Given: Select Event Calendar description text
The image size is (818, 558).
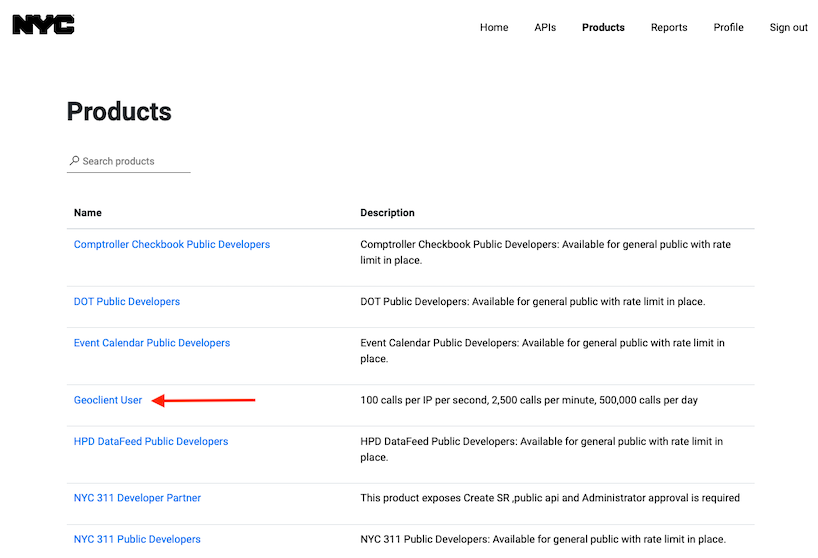Looking at the screenshot, I should [x=542, y=350].
